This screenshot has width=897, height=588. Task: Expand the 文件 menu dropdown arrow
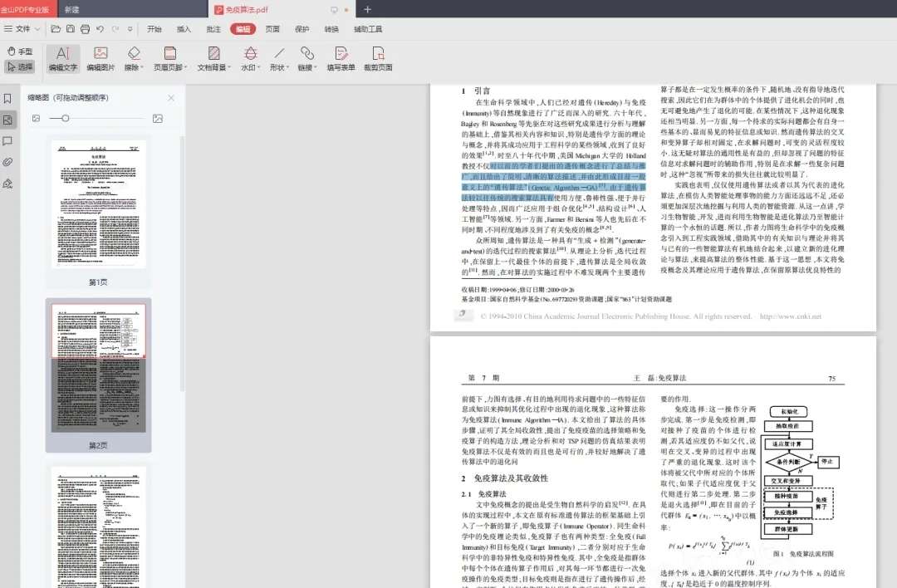(x=37, y=28)
